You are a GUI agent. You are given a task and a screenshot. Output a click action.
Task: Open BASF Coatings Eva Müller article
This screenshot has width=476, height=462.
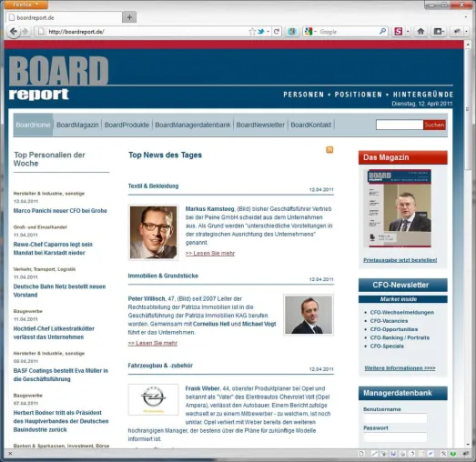61,375
